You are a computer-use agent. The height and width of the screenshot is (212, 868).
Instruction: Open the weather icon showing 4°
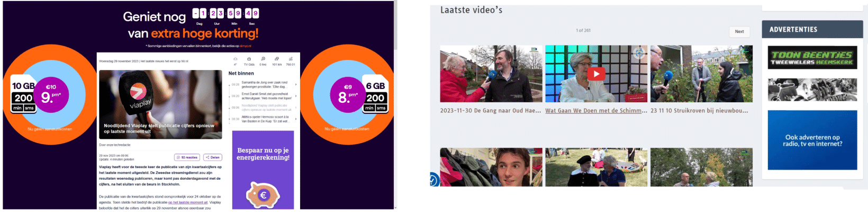point(235,61)
